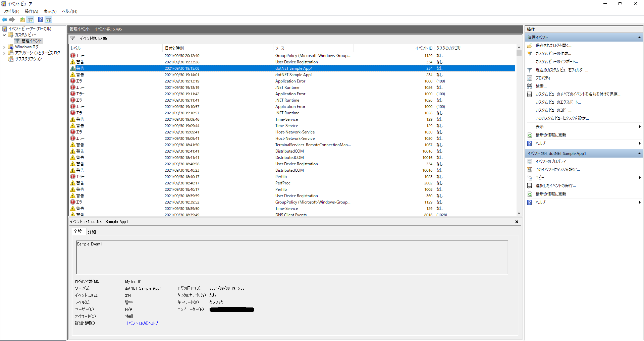This screenshot has width=644, height=341.
Task: Collapse the 管理イベント action section
Action: click(639, 37)
